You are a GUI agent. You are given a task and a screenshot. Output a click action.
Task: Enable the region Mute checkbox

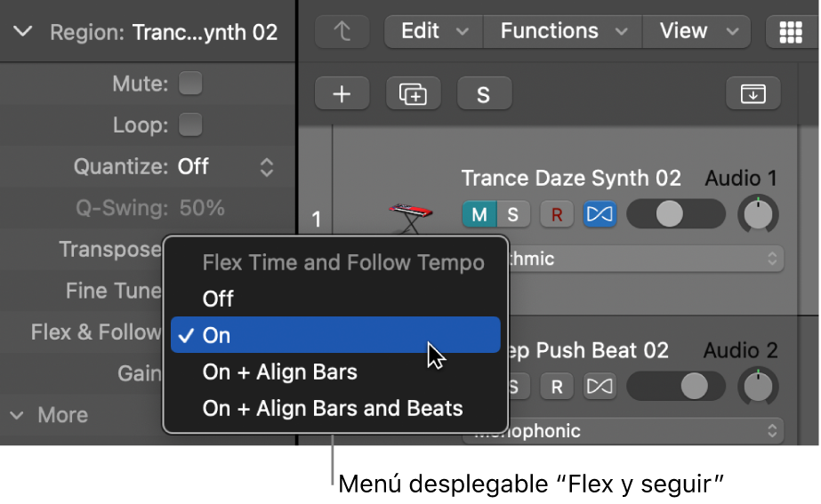click(x=190, y=84)
